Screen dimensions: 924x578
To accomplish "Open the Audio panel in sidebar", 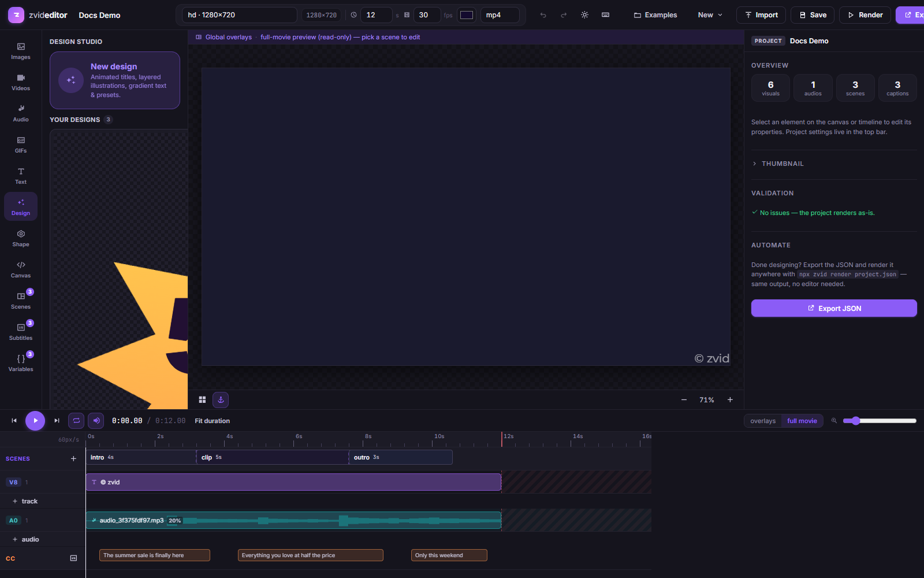I will click(21, 114).
